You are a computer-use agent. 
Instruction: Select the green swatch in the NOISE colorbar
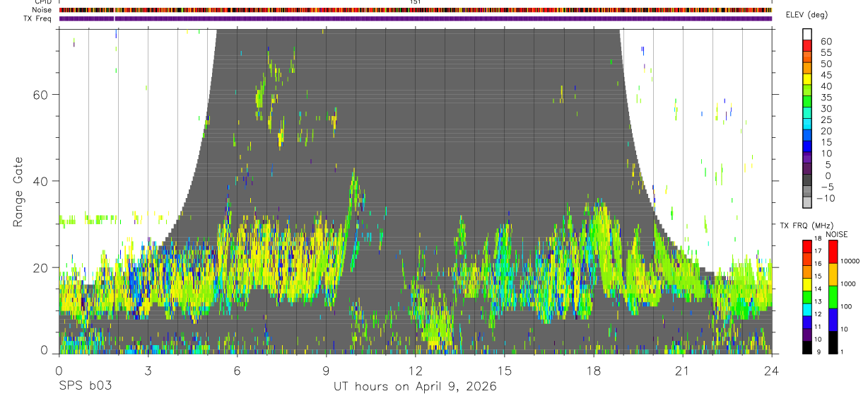tap(832, 297)
